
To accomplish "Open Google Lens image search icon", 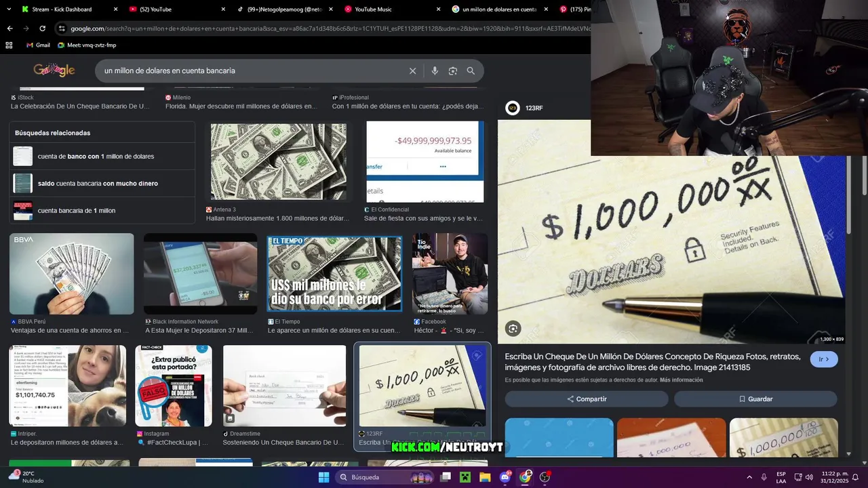I will point(453,70).
